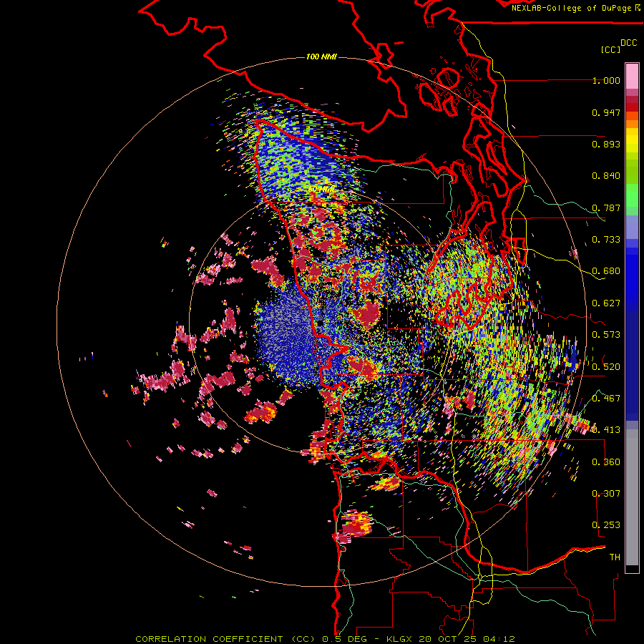Select the 0.627 scale value
The image size is (644, 644).
tap(606, 303)
